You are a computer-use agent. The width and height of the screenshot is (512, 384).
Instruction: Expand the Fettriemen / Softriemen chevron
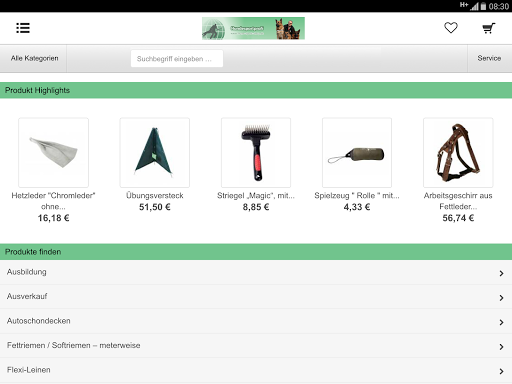(501, 347)
